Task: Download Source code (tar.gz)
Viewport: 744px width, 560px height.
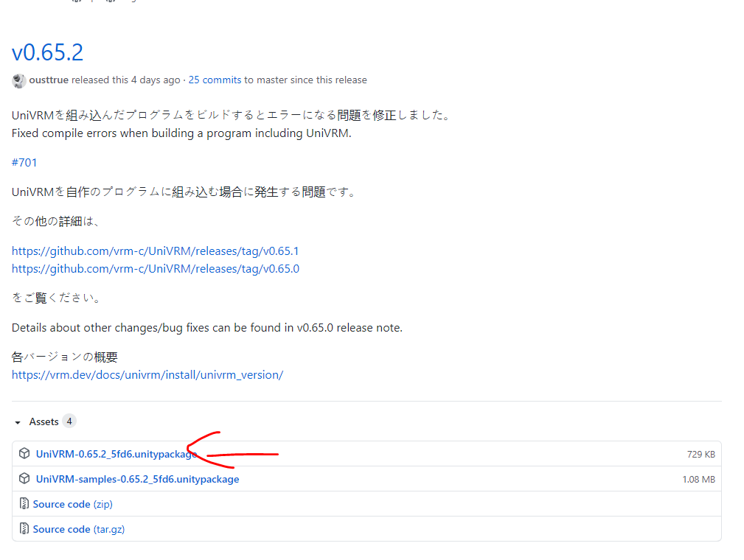Action: (79, 529)
